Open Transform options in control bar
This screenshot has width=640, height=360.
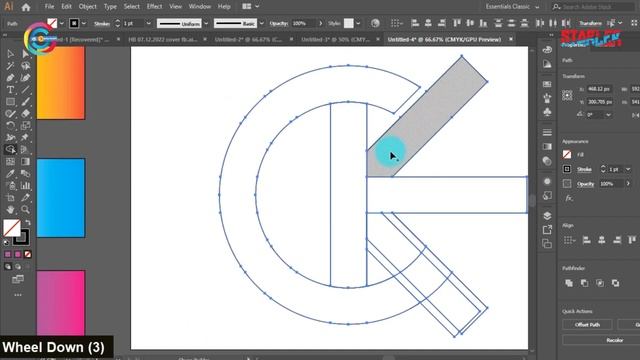click(590, 23)
